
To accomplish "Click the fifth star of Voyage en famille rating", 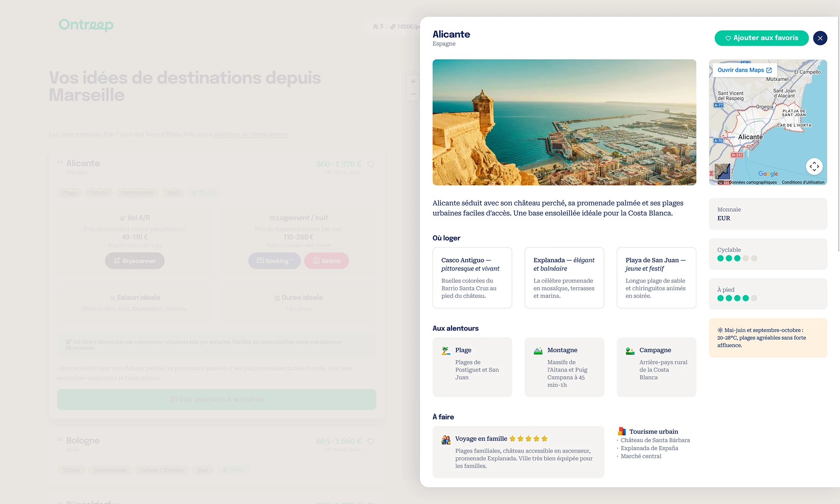I will tap(544, 438).
